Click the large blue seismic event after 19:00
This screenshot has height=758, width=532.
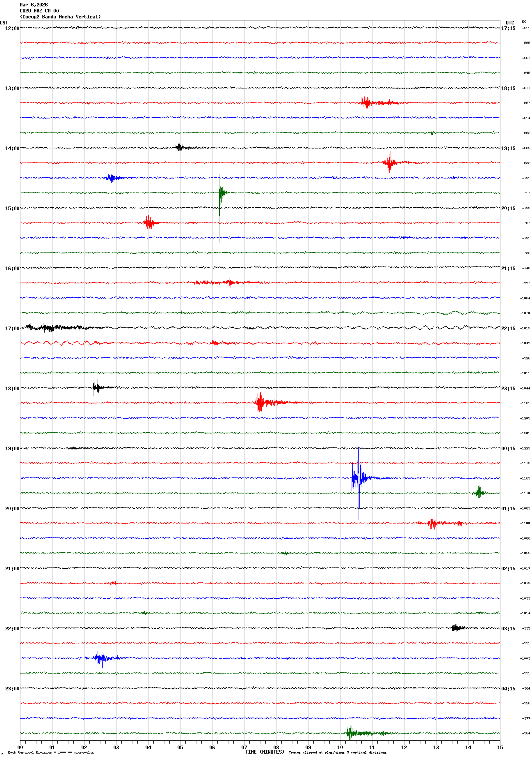click(x=358, y=477)
